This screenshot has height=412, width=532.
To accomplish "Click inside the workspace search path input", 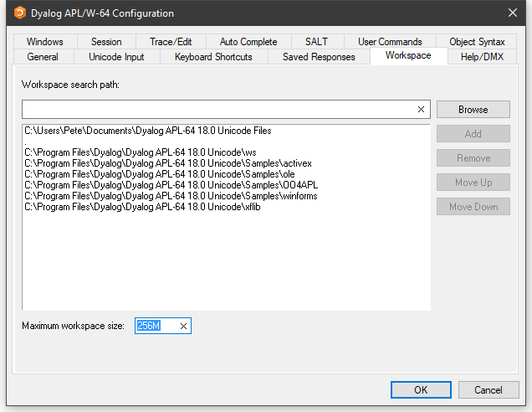I will pos(217,110).
